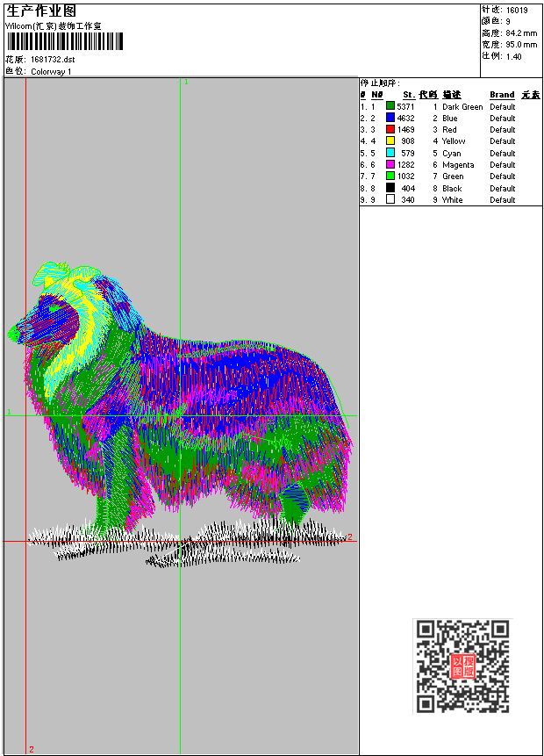The image size is (544, 756).
Task: Select stitch count '908' in Yellow row
Action: click(x=408, y=141)
